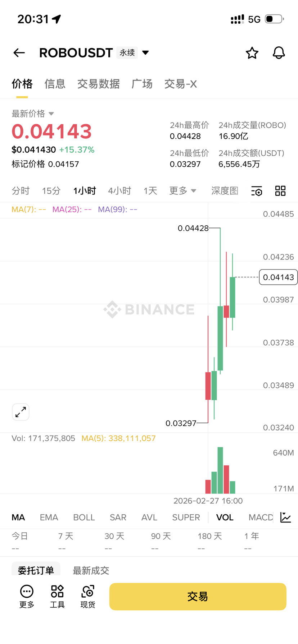
Task: Toggle the VOL indicator
Action: point(225,517)
